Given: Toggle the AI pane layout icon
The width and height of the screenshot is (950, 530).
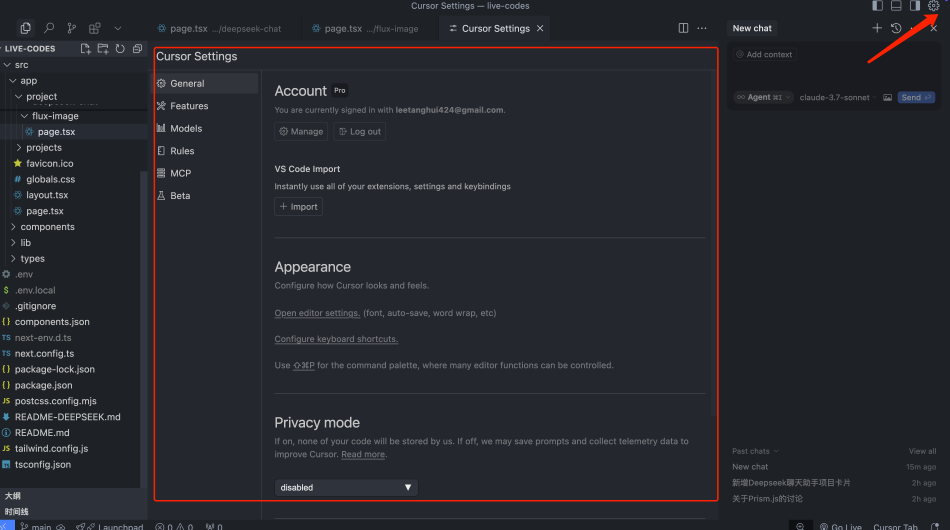Looking at the screenshot, I should coord(915,6).
